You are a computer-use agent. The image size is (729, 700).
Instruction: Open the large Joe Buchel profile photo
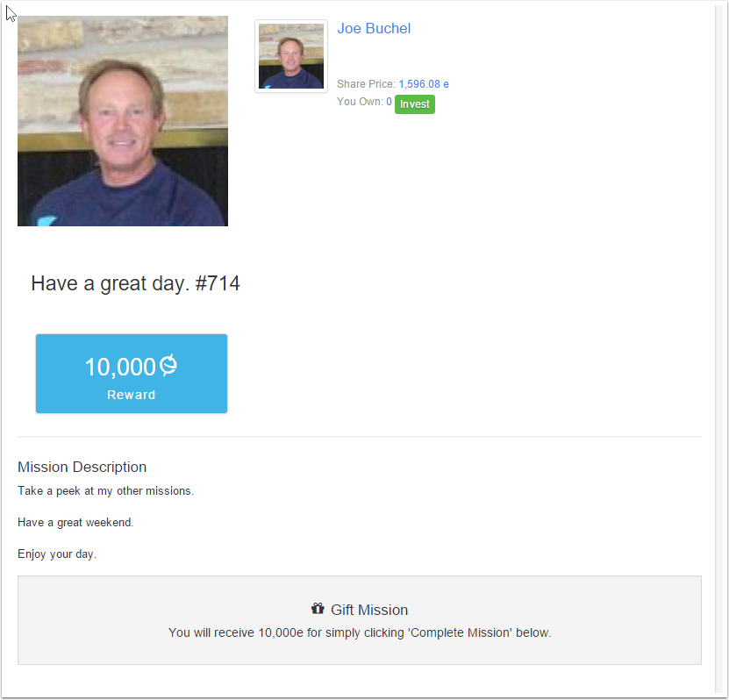click(123, 121)
